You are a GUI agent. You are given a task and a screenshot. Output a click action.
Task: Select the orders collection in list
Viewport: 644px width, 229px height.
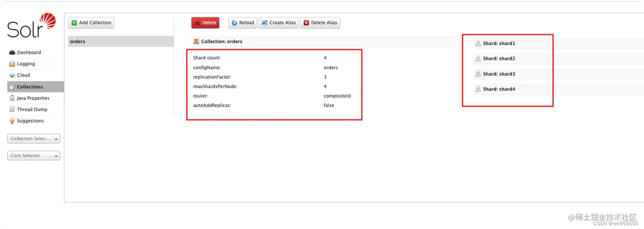coord(121,42)
